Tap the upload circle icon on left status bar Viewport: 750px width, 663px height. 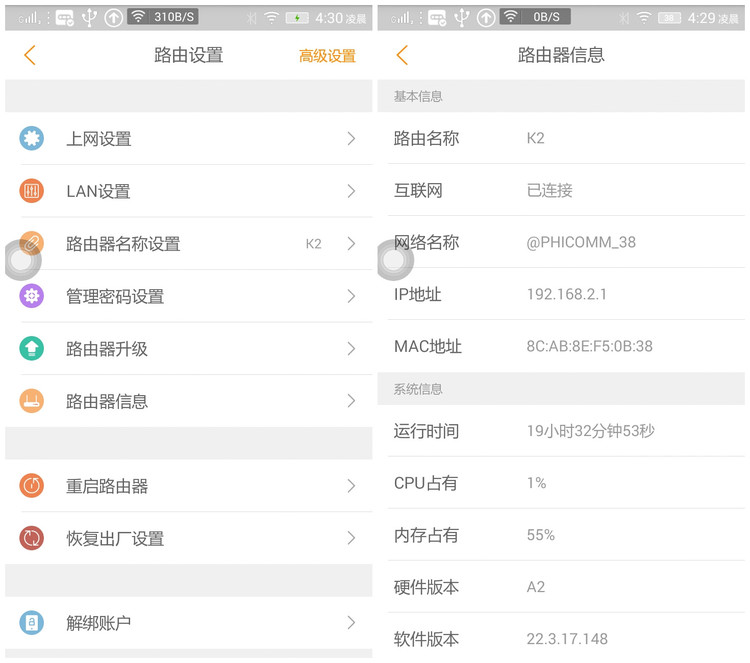[114, 18]
